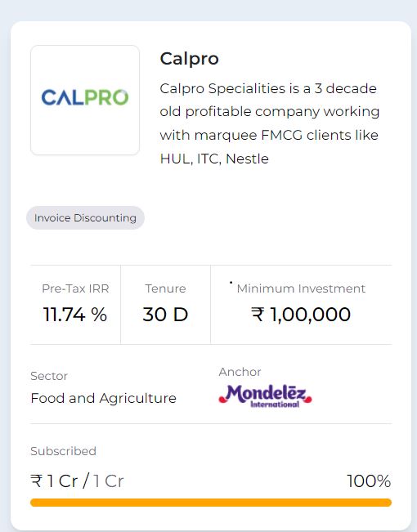
Task: Click the rupee symbol beside 1,00,000
Action: click(x=258, y=314)
